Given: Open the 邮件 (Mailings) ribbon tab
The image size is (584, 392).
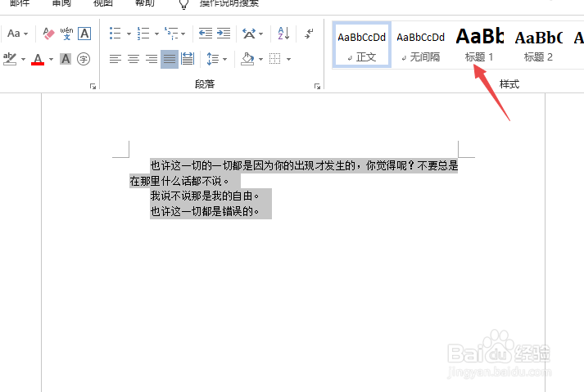Looking at the screenshot, I should pos(20,3).
